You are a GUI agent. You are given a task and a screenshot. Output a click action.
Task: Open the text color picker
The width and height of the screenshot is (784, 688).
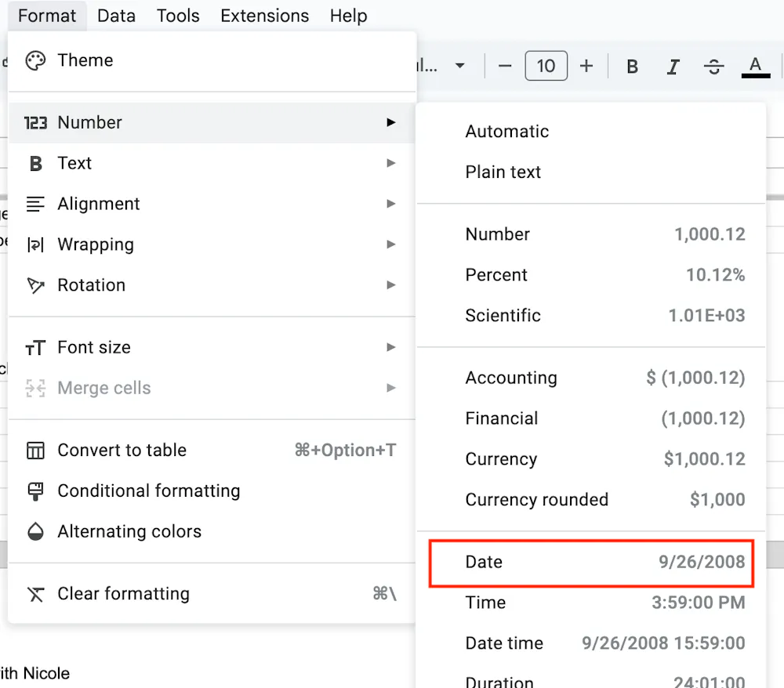(755, 67)
